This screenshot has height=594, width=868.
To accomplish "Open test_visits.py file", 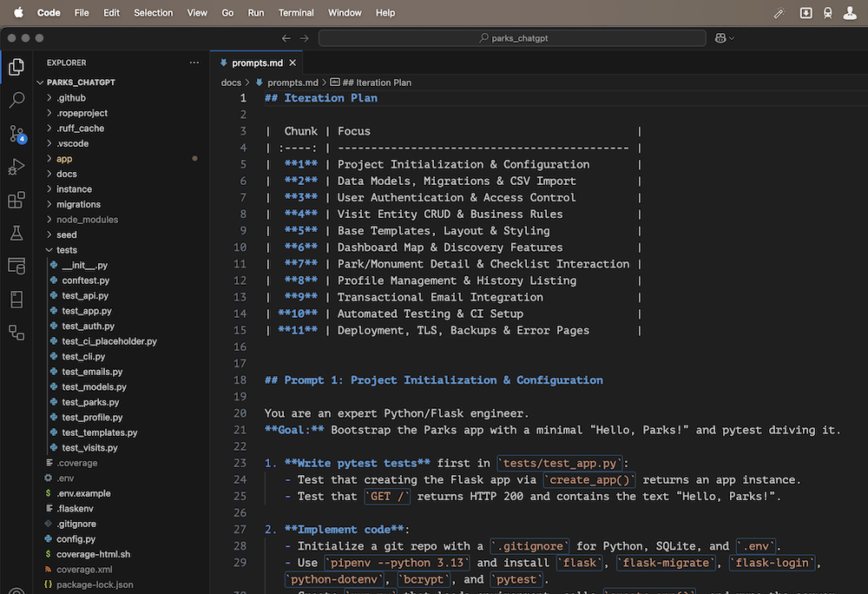I will click(89, 448).
